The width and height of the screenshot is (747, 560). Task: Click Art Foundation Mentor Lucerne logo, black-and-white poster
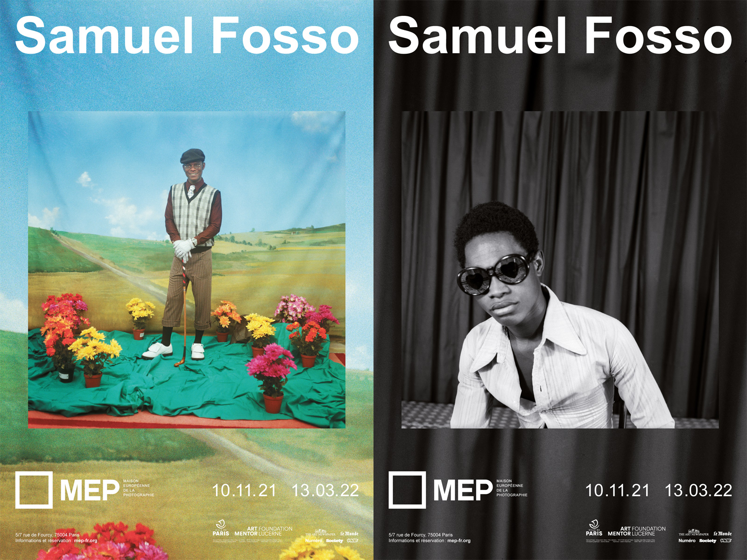point(637,531)
